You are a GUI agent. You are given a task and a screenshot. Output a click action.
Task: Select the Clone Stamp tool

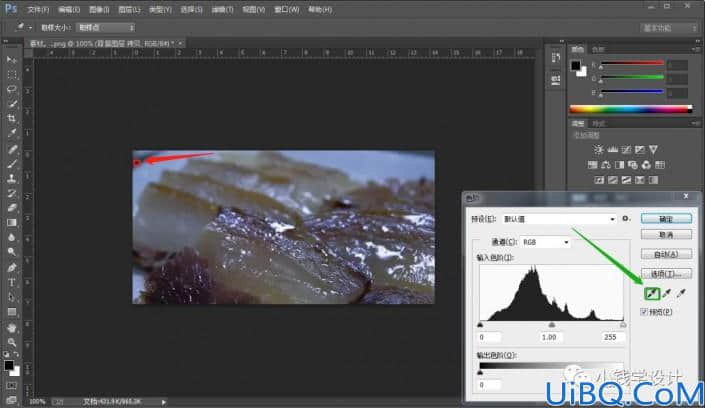pyautogui.click(x=12, y=178)
